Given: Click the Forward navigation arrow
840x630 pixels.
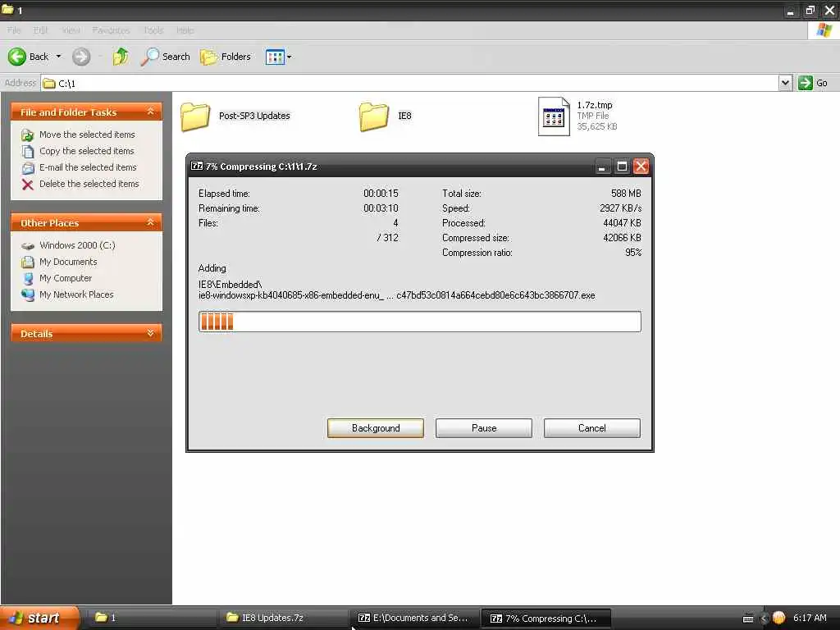Looking at the screenshot, I should click(x=81, y=57).
